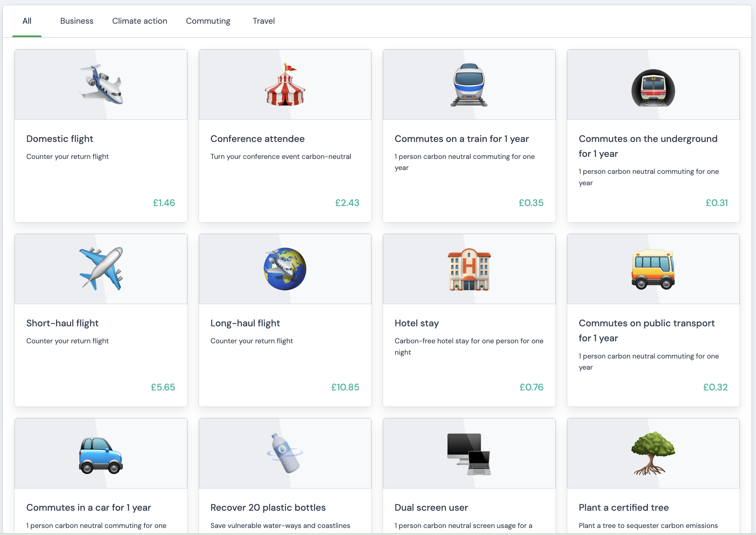The image size is (756, 535).
Task: Open the Short-haul flight title
Action: [63, 323]
